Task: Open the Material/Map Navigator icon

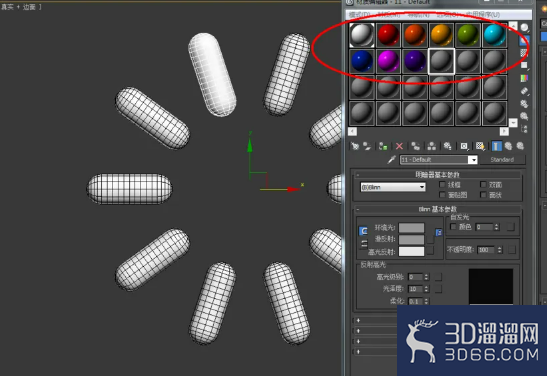Action: tap(524, 129)
